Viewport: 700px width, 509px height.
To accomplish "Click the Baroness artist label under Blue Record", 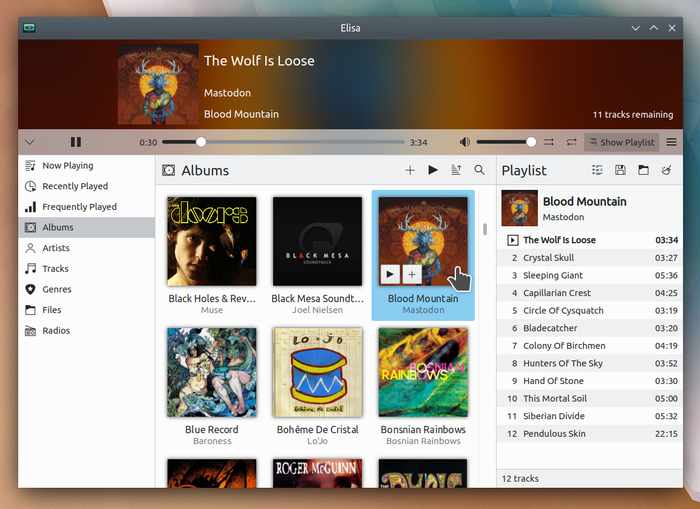I will pyautogui.click(x=212, y=441).
